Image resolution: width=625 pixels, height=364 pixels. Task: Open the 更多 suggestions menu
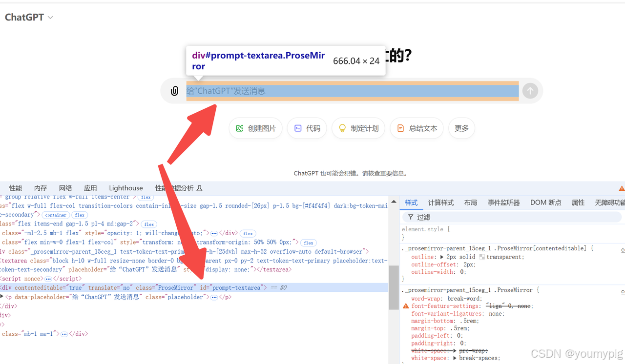[461, 128]
